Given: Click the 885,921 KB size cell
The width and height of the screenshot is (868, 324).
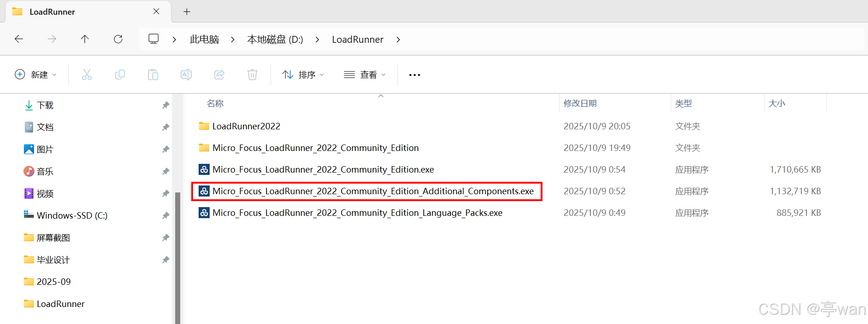Looking at the screenshot, I should (x=799, y=213).
